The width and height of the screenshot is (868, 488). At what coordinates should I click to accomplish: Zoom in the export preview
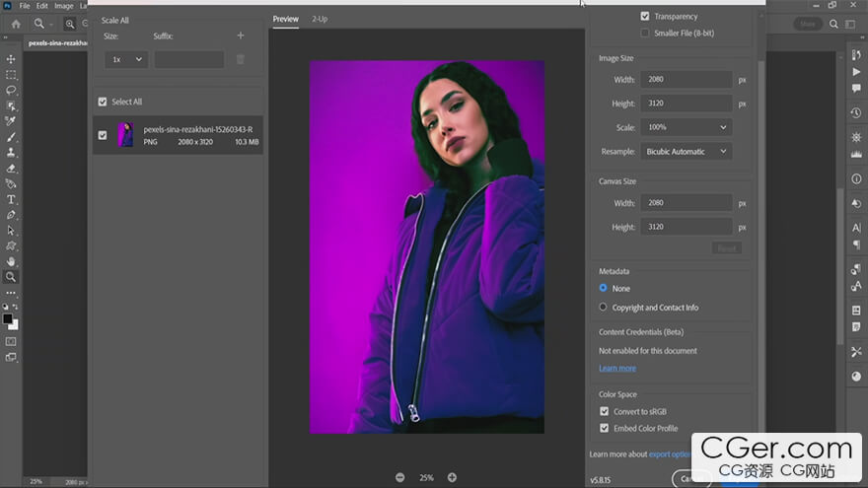(x=452, y=477)
